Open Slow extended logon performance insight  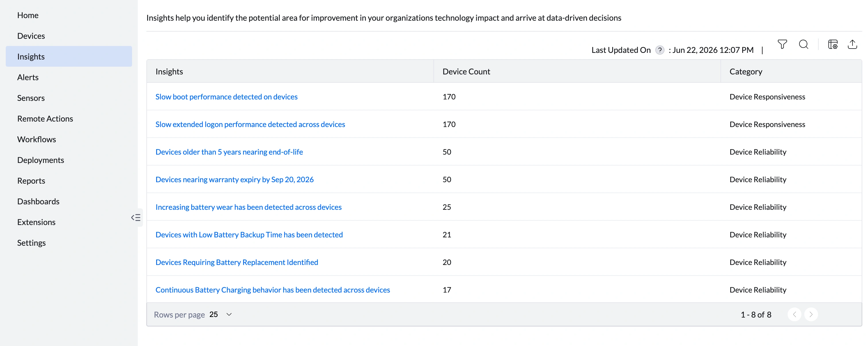(250, 124)
